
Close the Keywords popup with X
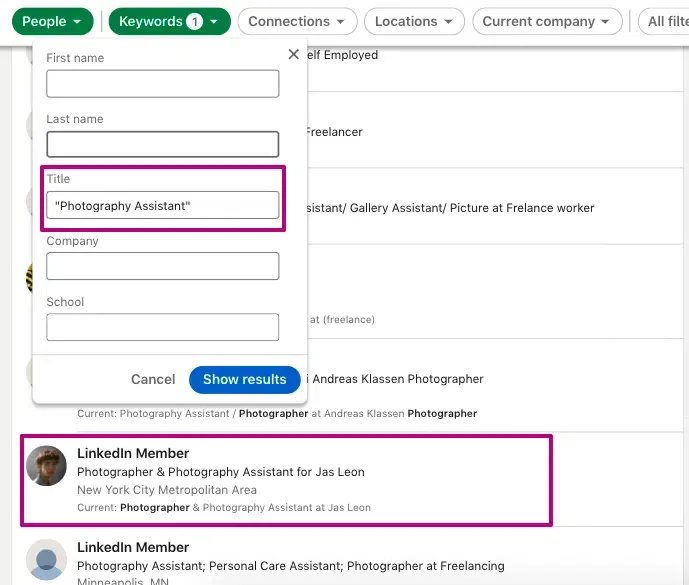pos(294,55)
